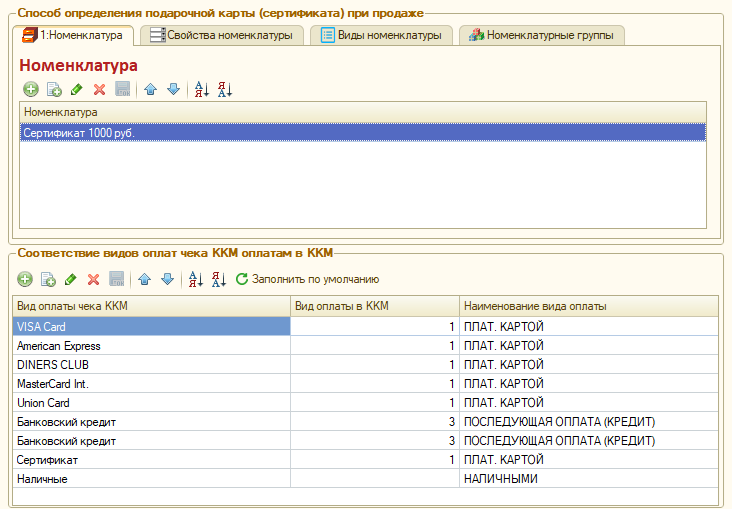Click move-up arrow in Номенклатура toolbar

click(151, 89)
